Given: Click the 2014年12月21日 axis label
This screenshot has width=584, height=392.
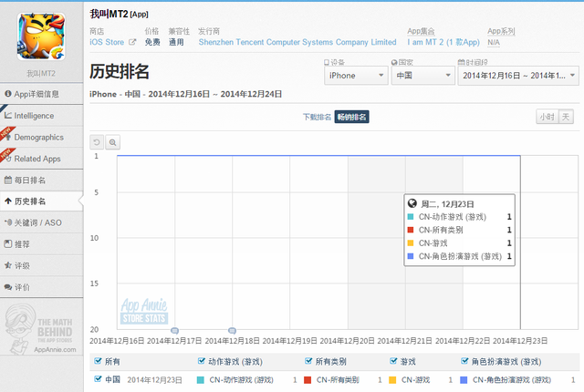Looking at the screenshot, I should point(405,341).
